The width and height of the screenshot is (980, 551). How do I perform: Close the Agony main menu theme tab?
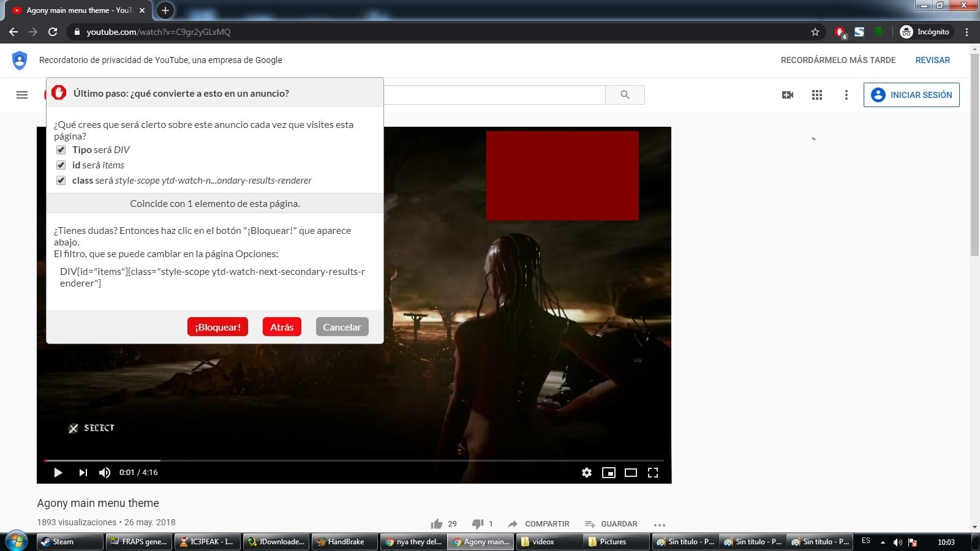[142, 10]
